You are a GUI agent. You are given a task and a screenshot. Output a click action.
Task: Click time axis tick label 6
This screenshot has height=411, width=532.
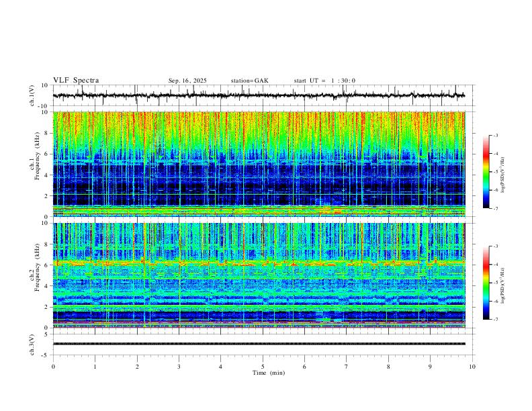pos(304,367)
